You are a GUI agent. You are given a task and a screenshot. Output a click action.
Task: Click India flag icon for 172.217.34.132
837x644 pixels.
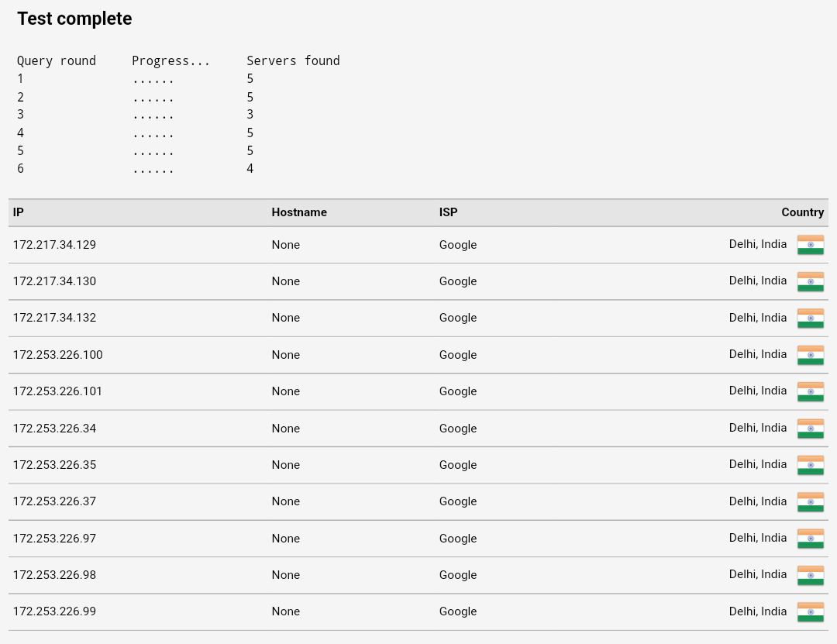[811, 319]
